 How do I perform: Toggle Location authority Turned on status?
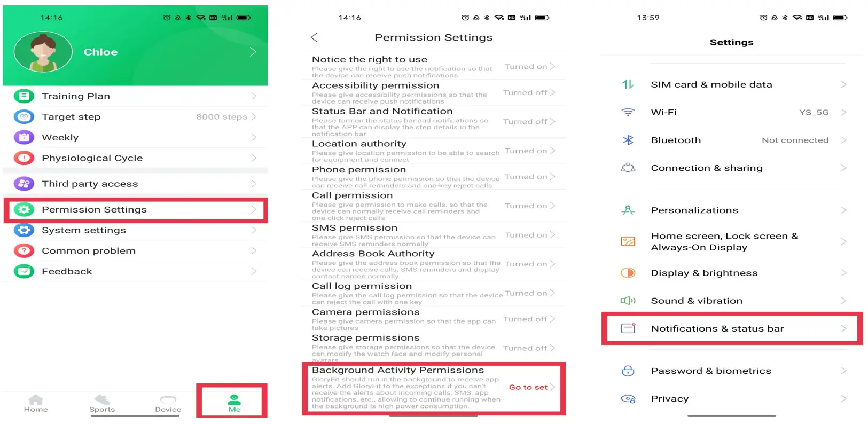coord(529,151)
